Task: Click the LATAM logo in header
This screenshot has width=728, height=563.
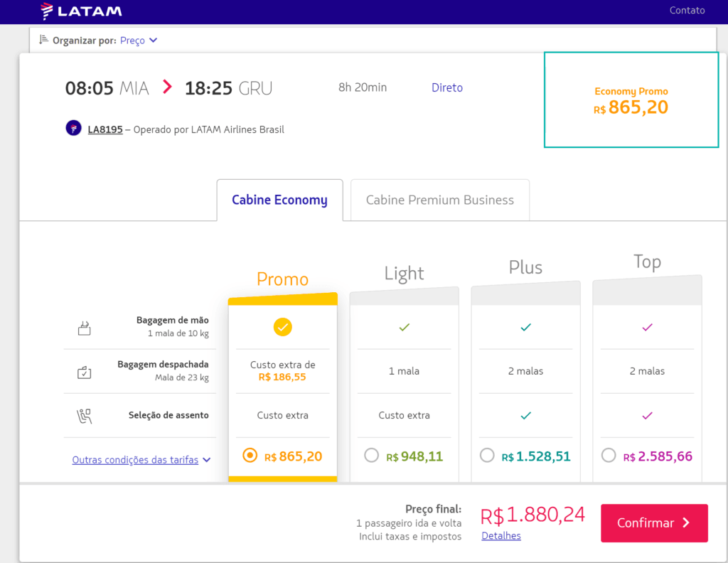Action: click(x=81, y=11)
